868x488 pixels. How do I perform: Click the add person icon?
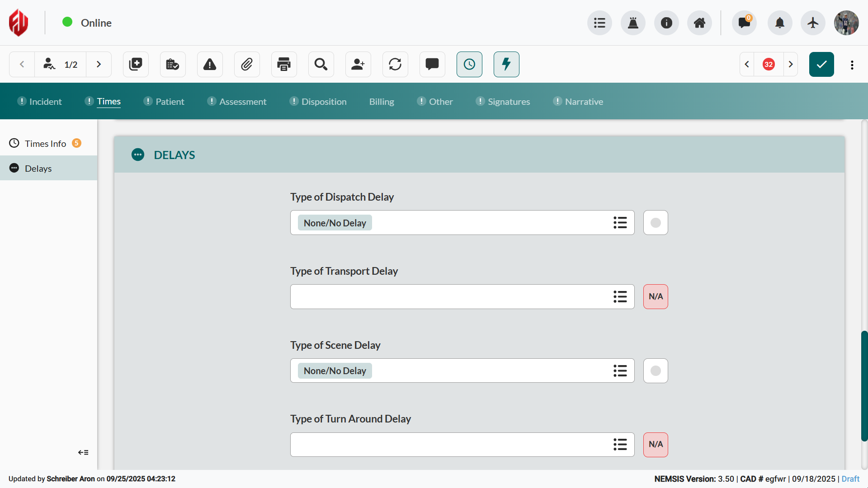358,64
